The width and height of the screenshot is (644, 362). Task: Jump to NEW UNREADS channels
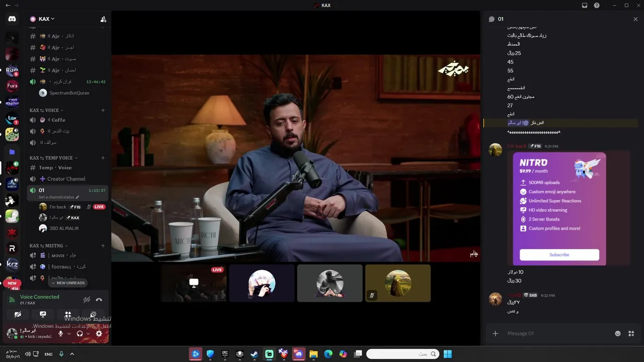[x=68, y=283]
